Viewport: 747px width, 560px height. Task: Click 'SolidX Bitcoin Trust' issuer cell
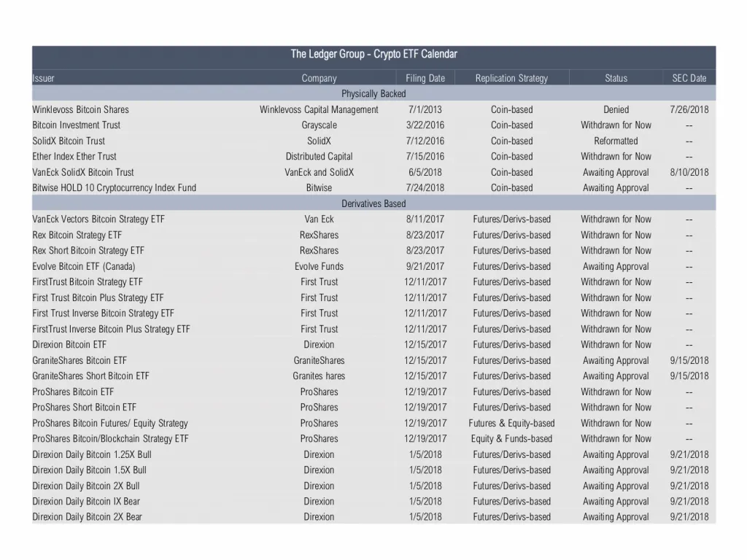coord(69,141)
